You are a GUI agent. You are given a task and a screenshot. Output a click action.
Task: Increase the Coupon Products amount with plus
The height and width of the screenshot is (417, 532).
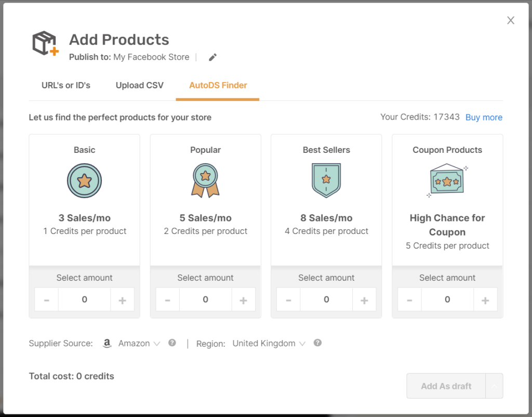pyautogui.click(x=485, y=299)
